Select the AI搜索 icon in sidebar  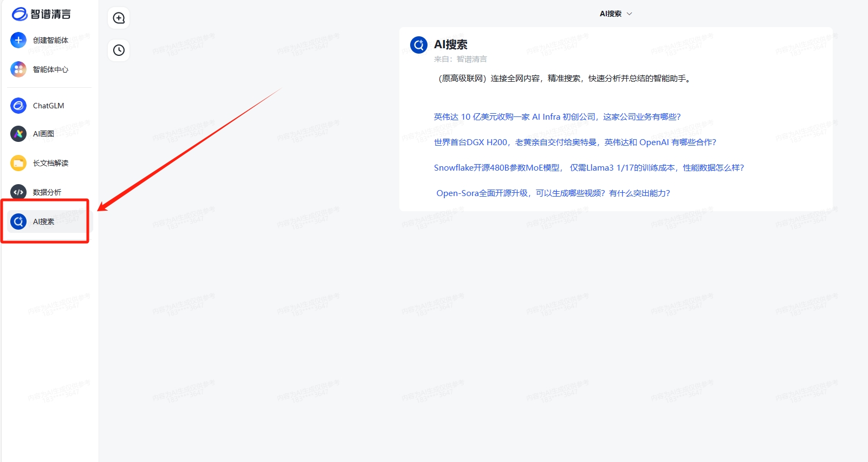pos(18,222)
